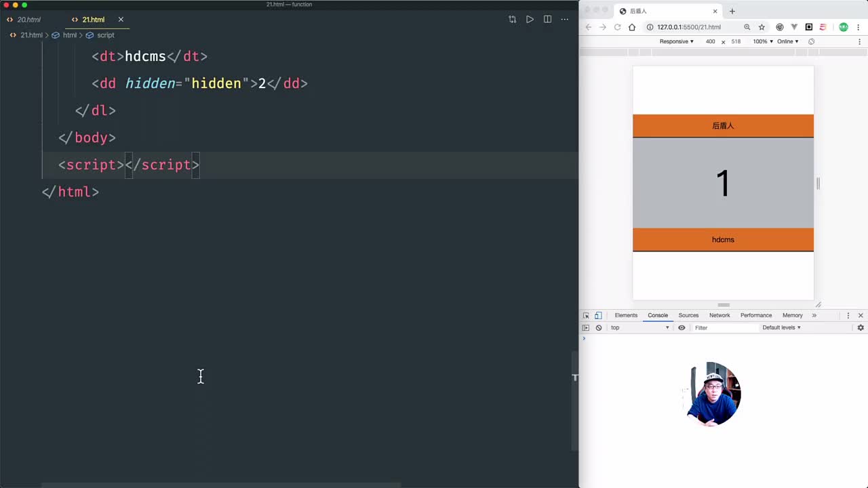Screen dimensions: 868x488
Task: Bookmark this page with the star icon
Action: coord(762,27)
